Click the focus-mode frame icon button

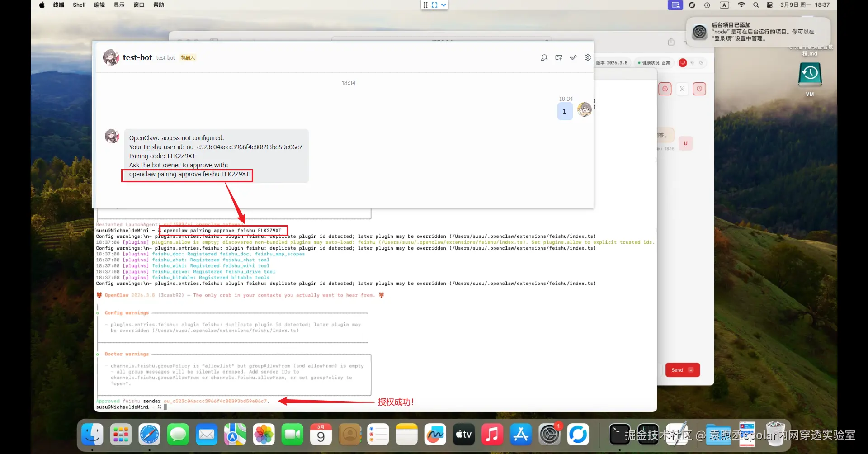(x=682, y=89)
